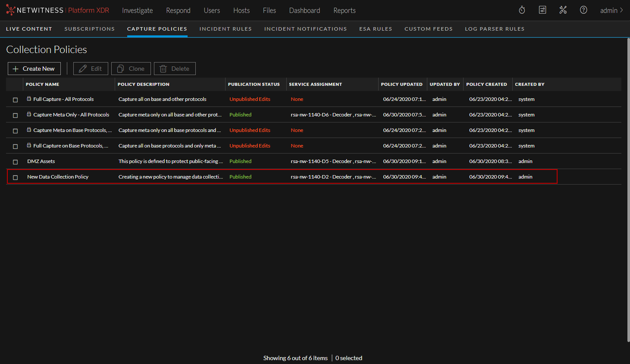The height and width of the screenshot is (364, 630).
Task: Open the configure icon in top bar
Action: tap(542, 10)
